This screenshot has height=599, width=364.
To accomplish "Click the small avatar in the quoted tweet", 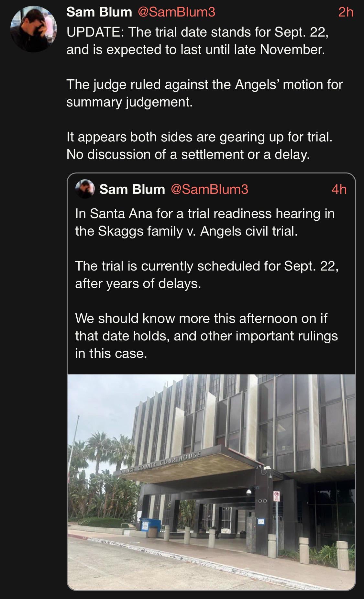I will click(x=85, y=189).
